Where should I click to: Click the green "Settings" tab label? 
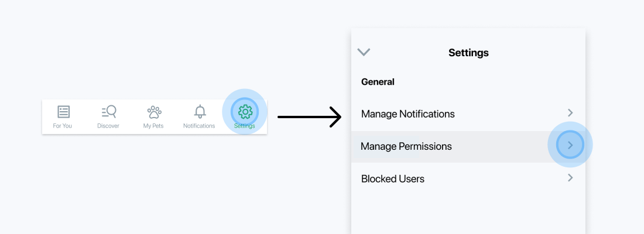[x=245, y=126]
